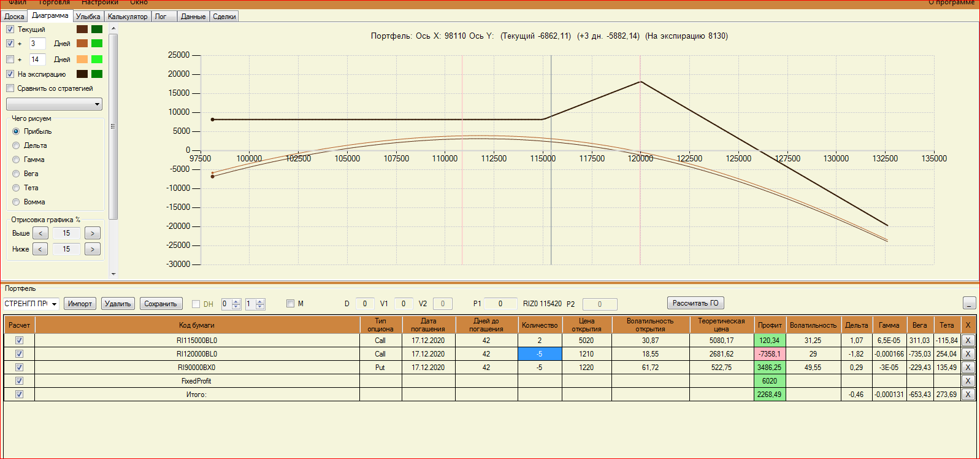This screenshot has width=980, height=459.
Task: Increase the Выше chart percentage with right arrow
Action: [93, 233]
